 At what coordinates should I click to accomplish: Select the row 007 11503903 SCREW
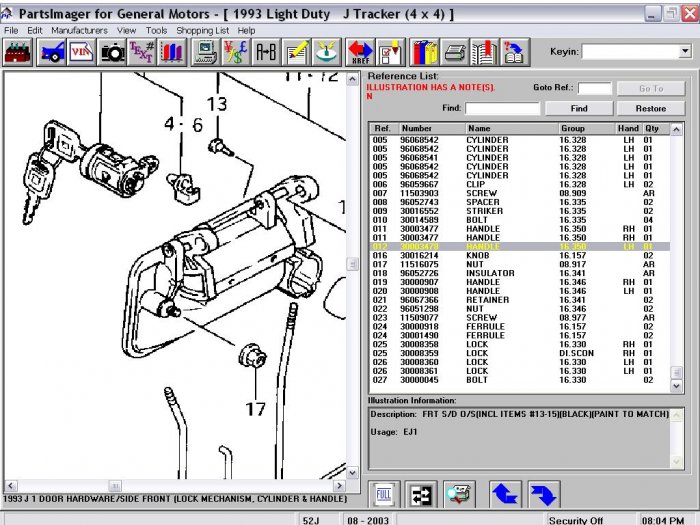tap(520, 193)
